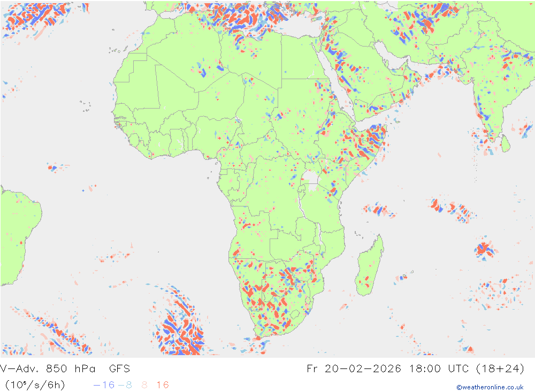535x392 pixels.
Task: Click the '-16' legend value
Action: (104, 385)
